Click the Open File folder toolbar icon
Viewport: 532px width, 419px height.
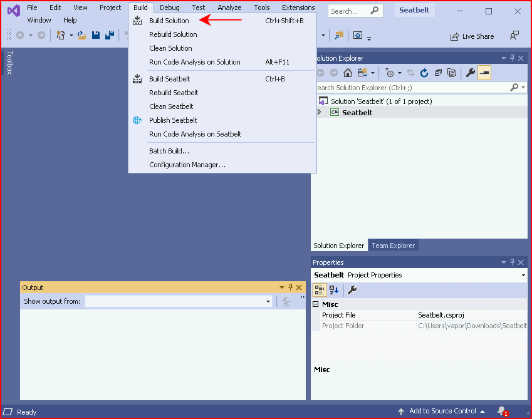point(81,35)
